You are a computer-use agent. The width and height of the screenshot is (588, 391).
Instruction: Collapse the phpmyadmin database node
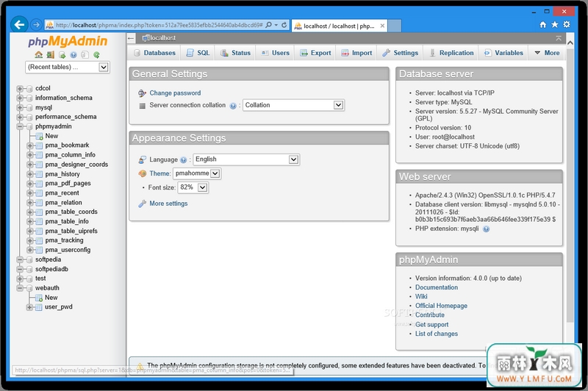click(20, 126)
